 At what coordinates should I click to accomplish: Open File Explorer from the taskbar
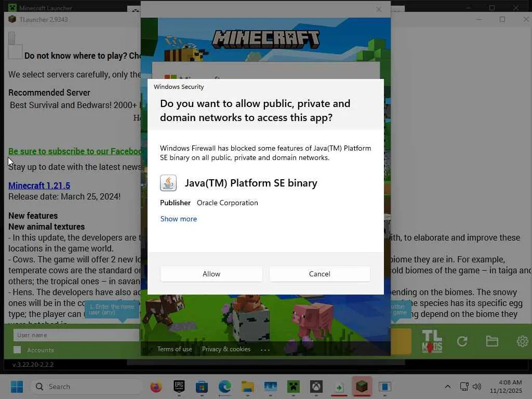tap(248, 387)
